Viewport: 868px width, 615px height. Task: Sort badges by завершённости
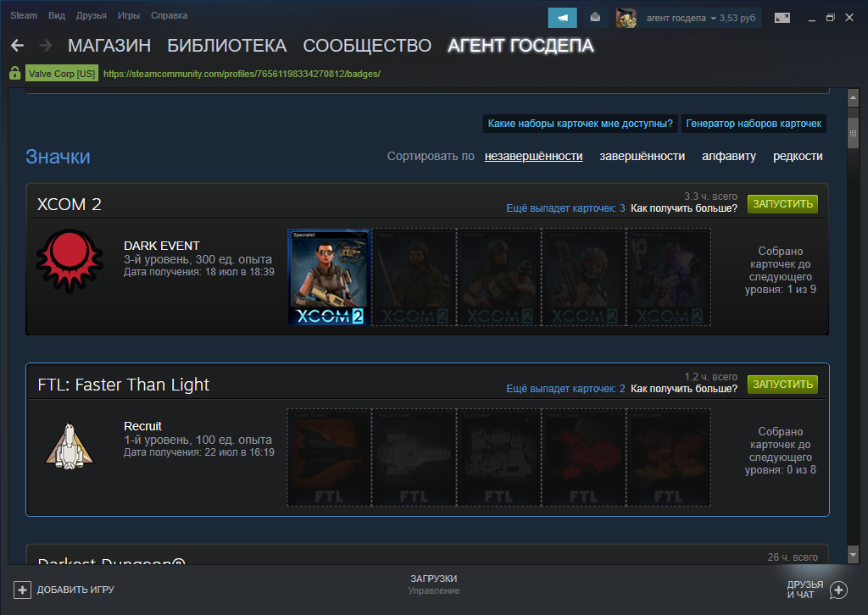pyautogui.click(x=643, y=157)
